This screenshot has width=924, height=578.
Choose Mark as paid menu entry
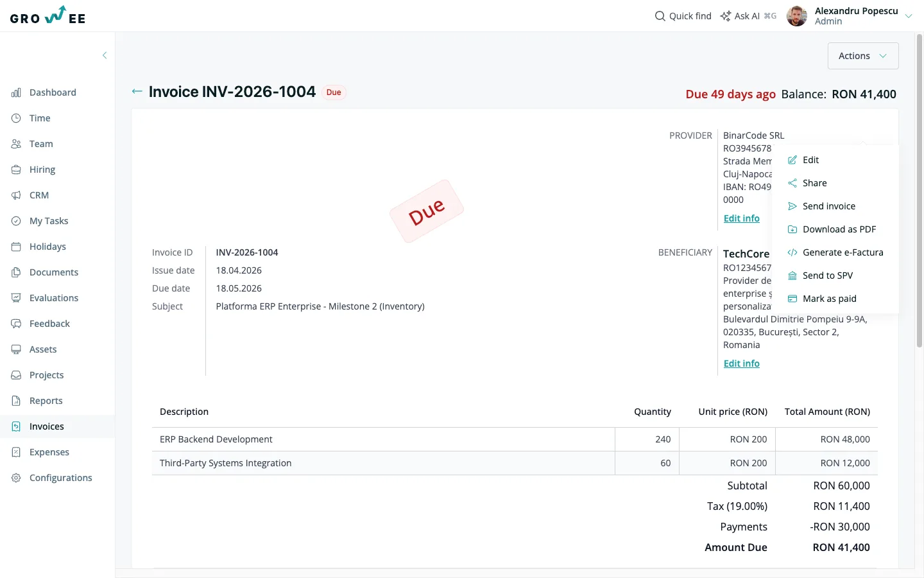point(835,299)
